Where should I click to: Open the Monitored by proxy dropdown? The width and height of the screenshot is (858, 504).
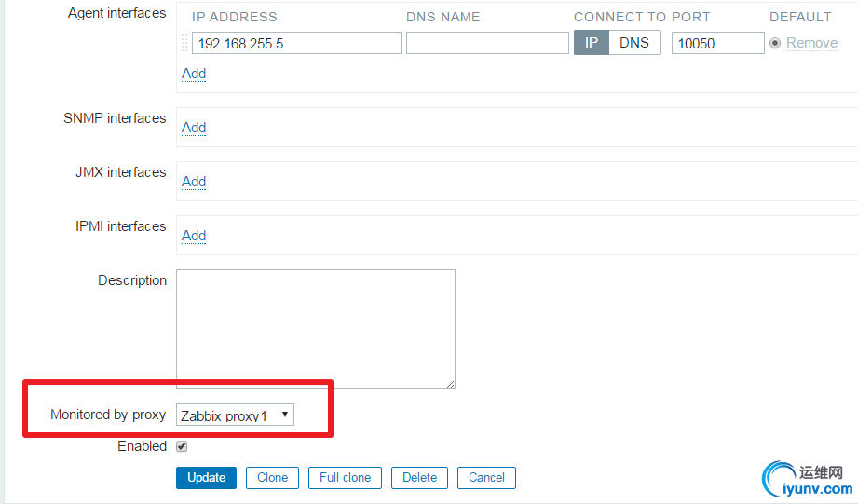pos(235,415)
